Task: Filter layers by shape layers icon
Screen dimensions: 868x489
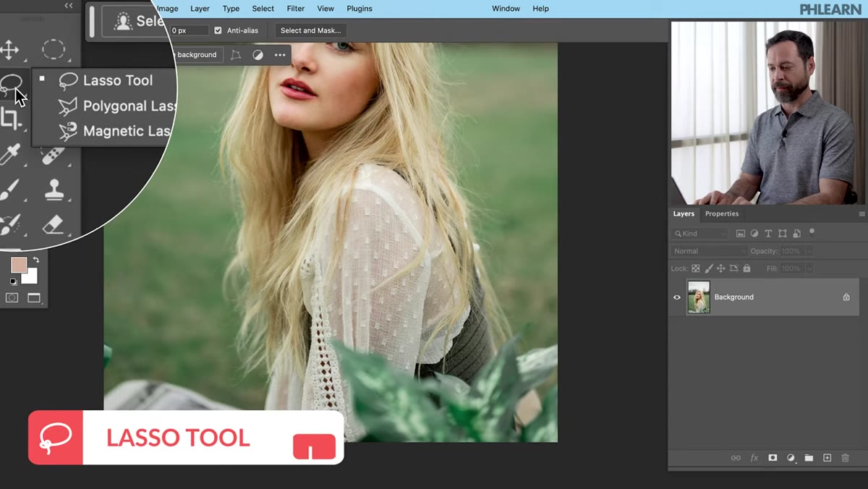Action: coord(783,234)
